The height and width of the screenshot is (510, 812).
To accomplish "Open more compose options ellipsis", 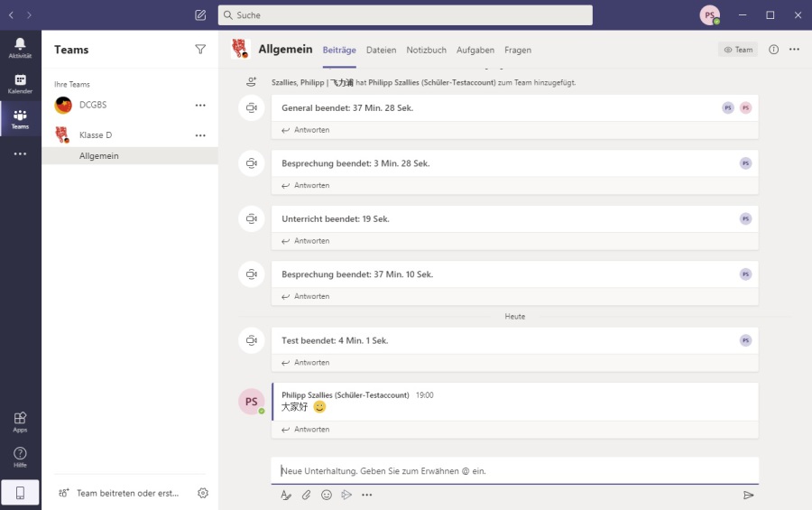I will 366,495.
